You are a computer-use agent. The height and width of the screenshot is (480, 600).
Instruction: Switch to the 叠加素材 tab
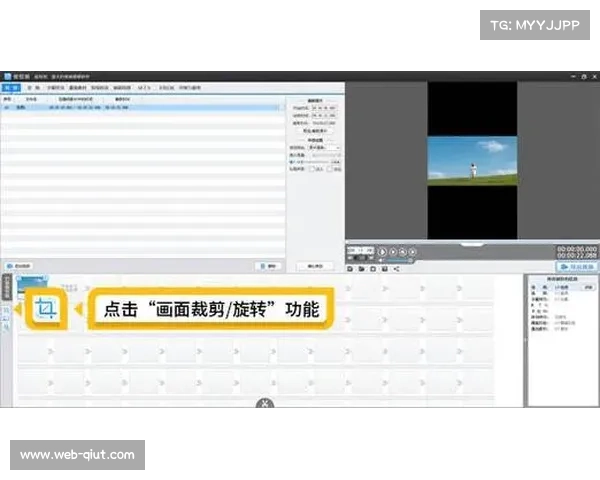coord(78,88)
